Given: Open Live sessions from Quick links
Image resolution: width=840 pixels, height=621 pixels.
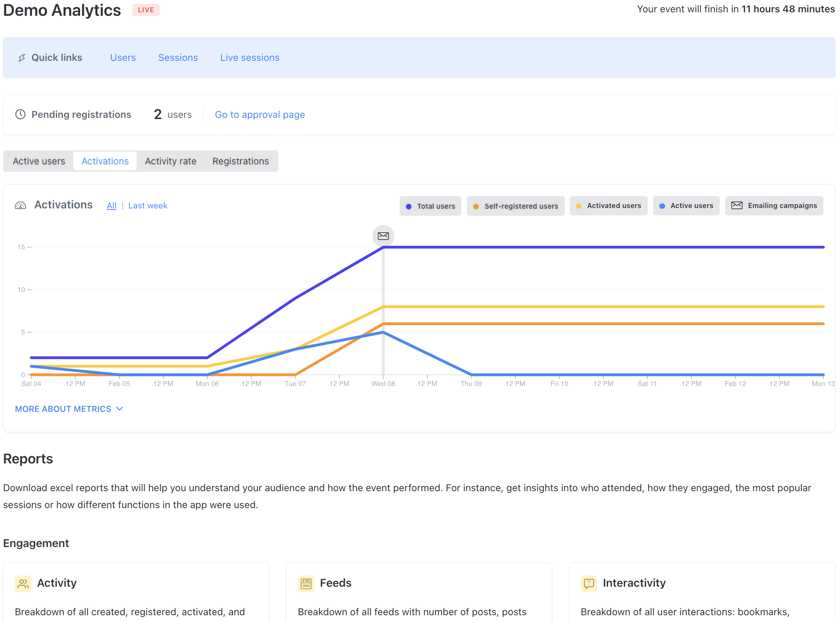Looking at the screenshot, I should (x=250, y=57).
